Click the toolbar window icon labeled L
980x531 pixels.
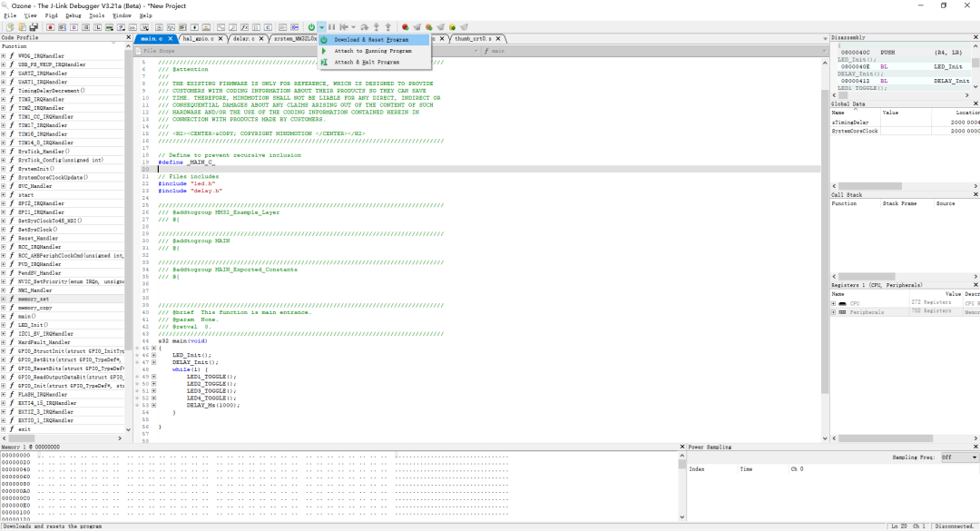[97, 27]
